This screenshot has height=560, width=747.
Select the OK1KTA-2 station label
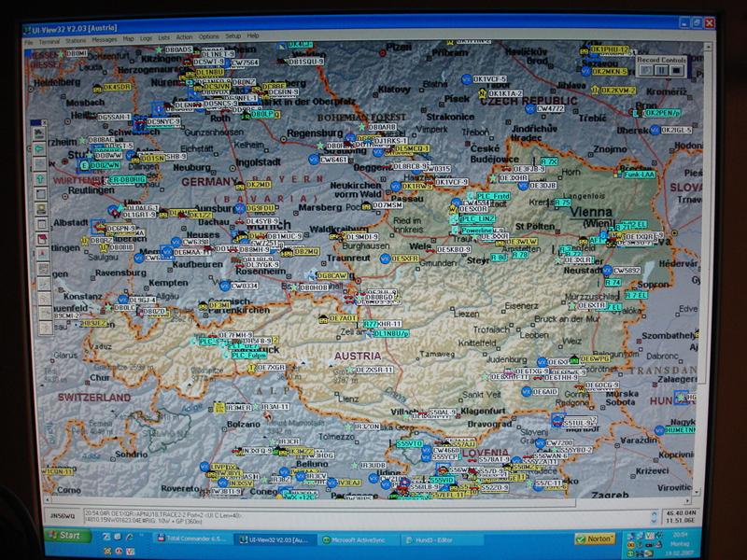[x=505, y=94]
